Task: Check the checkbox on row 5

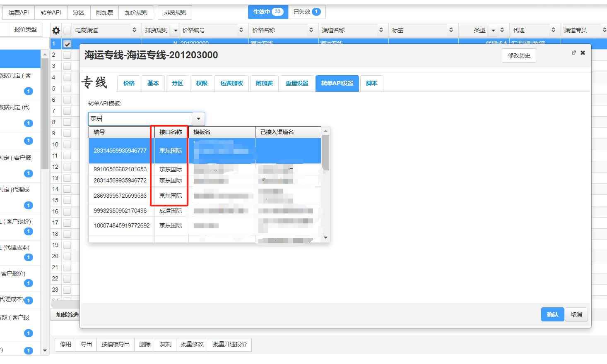Action: click(67, 89)
